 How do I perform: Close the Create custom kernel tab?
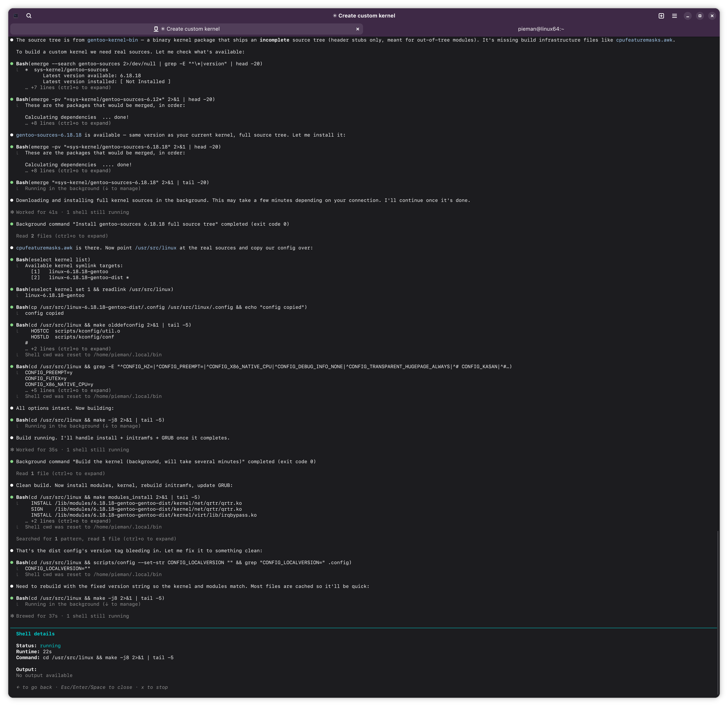[x=358, y=29]
